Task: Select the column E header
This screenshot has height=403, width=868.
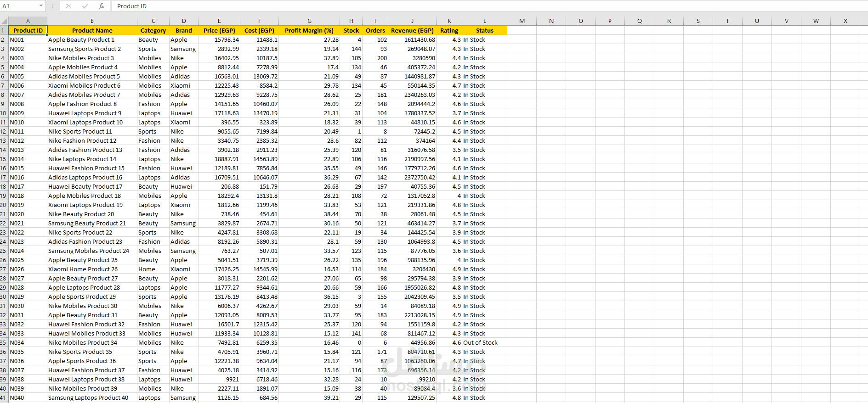Action: (x=219, y=21)
